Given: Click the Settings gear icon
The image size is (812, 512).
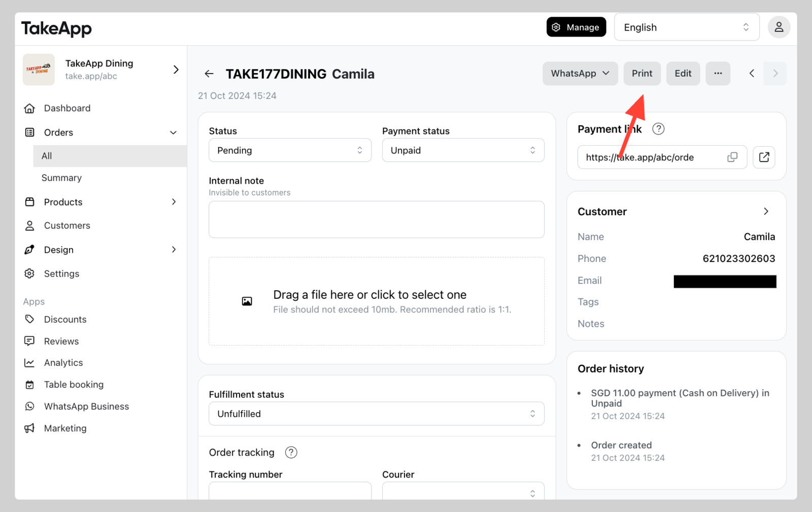Looking at the screenshot, I should (29, 274).
